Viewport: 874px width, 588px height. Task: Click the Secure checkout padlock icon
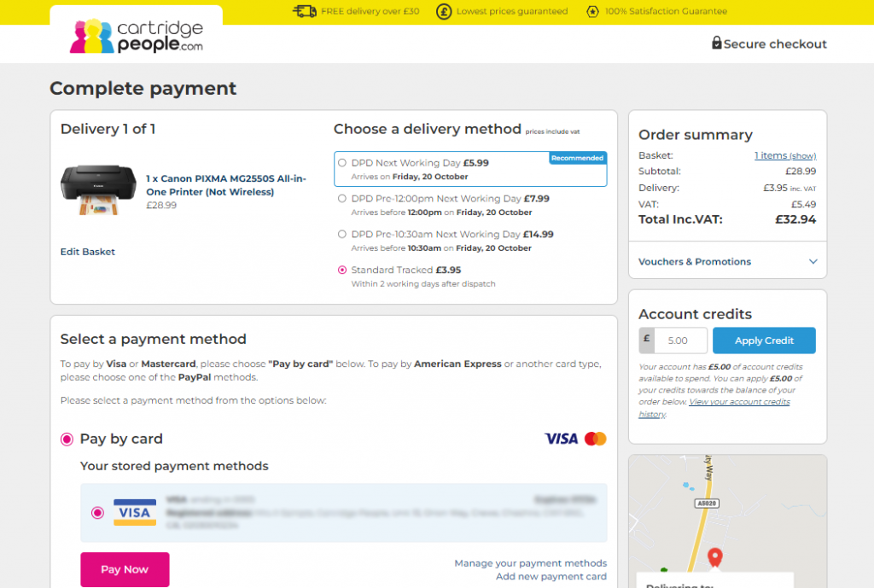pyautogui.click(x=716, y=43)
